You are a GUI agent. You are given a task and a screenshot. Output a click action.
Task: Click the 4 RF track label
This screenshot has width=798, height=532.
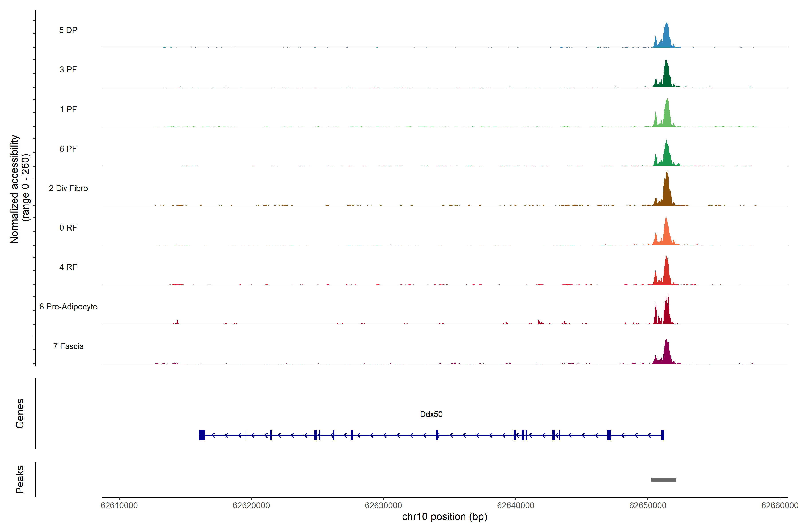tap(68, 267)
